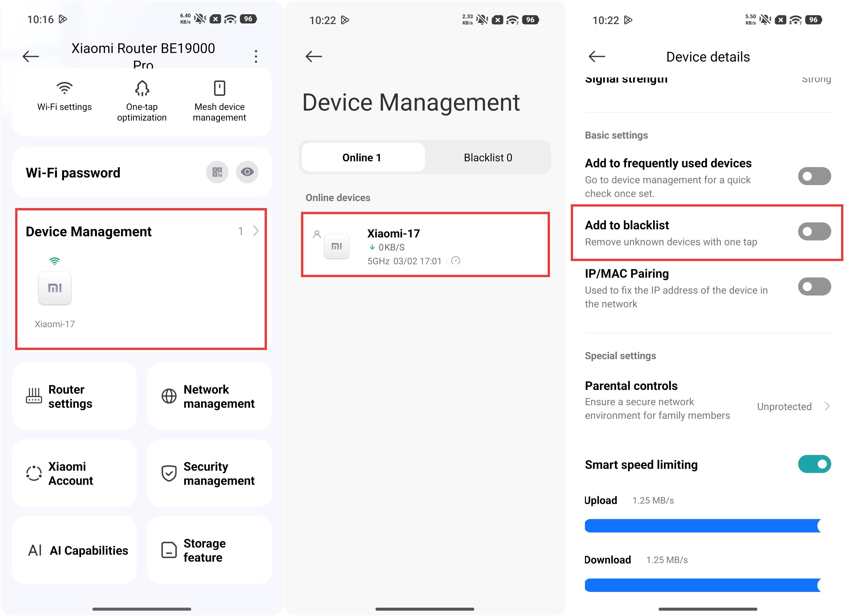Screen dimensions: 850x616
Task: Open three-dot menu on router page
Action: point(256,57)
